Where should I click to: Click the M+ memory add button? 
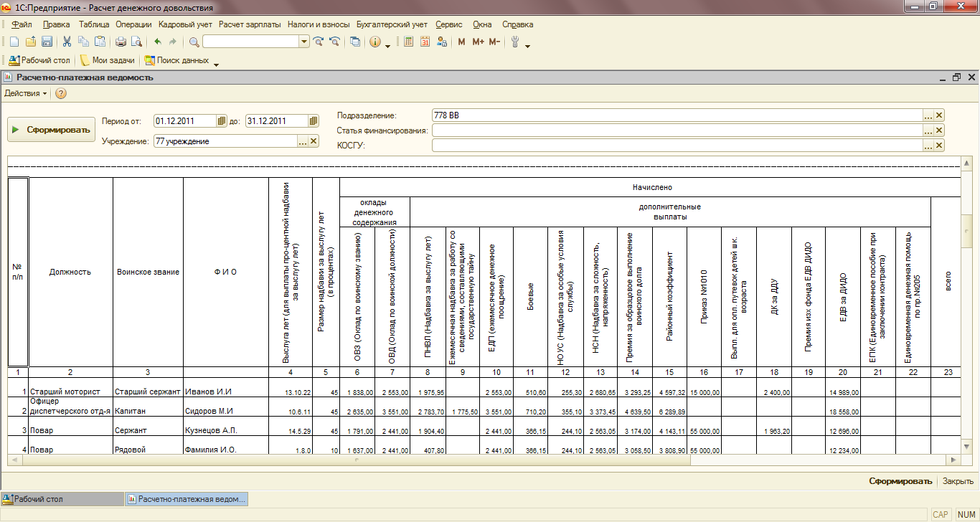pyautogui.click(x=479, y=42)
